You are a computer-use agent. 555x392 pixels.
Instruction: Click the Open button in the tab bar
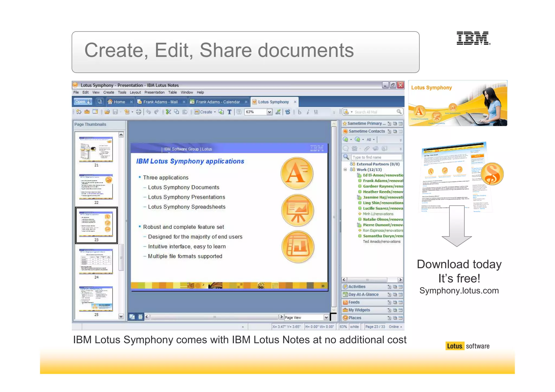[83, 102]
